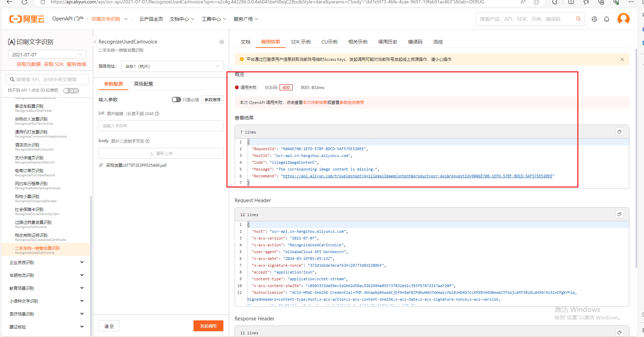Image resolution: width=644 pixels, height=337 pixels.
Task: Open the 服务地域 link
Action: coord(77,64)
